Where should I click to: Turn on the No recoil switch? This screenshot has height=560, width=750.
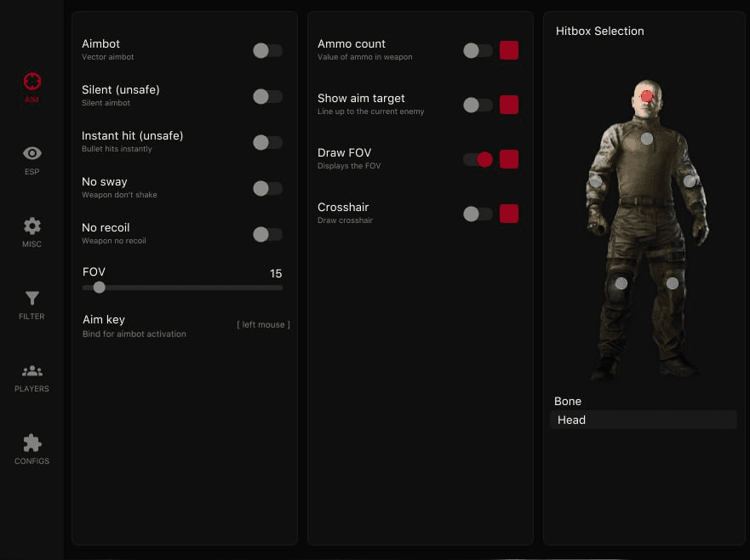[x=267, y=234]
